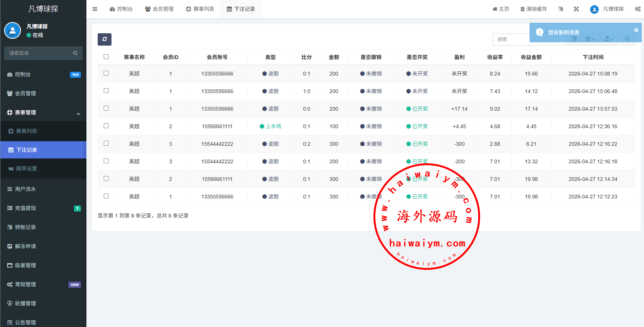644x327 pixels.
Task: Tick checkbox for the 15:08:19 bet row
Action: 106,73
